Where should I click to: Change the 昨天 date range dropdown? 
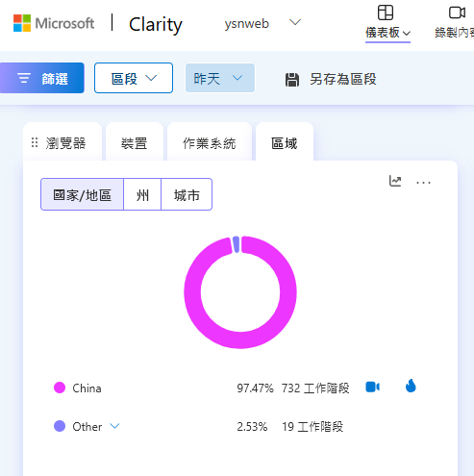(x=220, y=78)
